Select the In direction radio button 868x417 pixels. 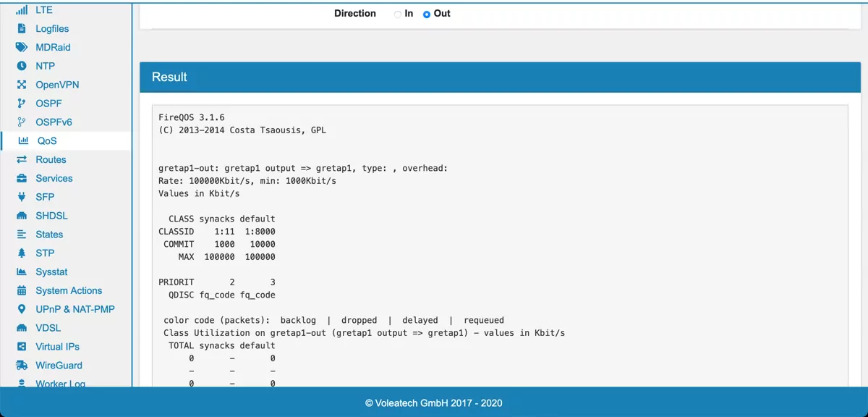pyautogui.click(x=398, y=14)
